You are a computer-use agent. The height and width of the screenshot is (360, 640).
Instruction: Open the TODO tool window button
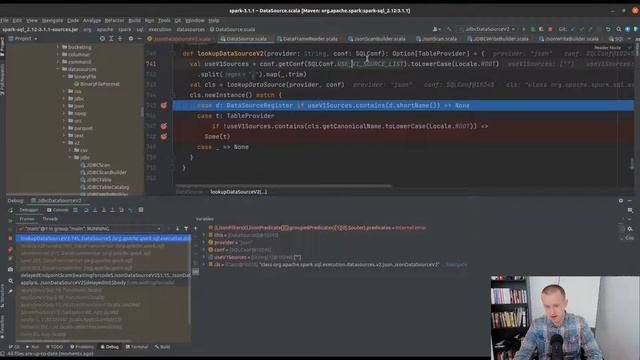[54, 347]
